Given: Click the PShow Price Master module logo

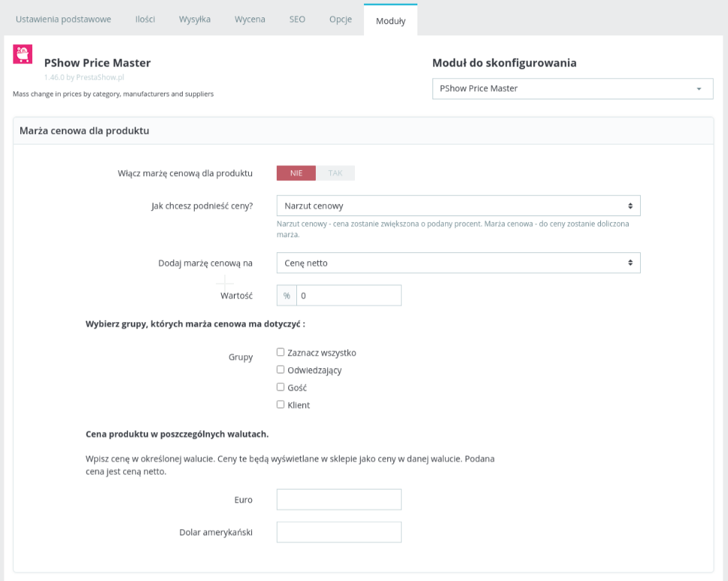Looking at the screenshot, I should [x=23, y=54].
